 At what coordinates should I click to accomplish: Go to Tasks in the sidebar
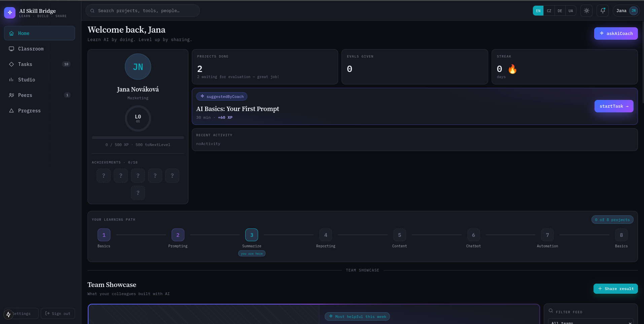39,64
